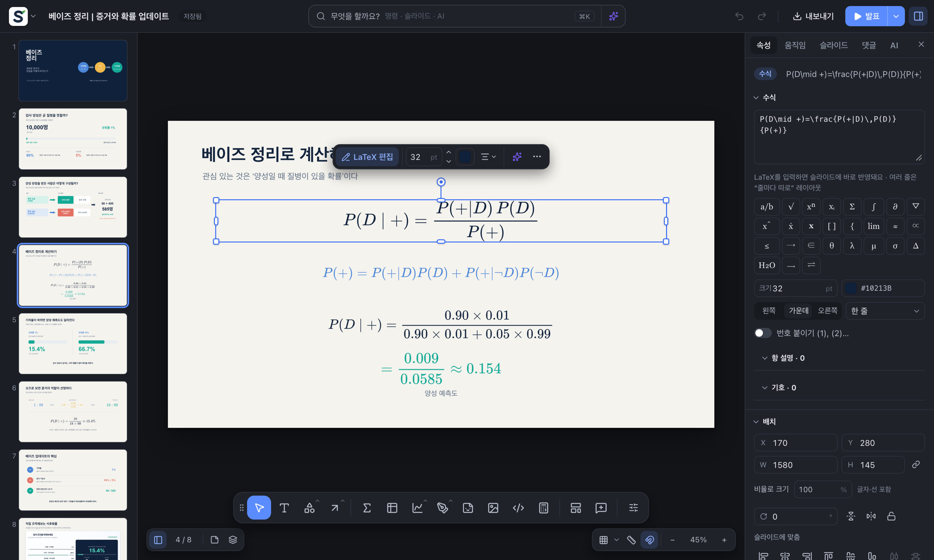Open the Chart tool
The width and height of the screenshot is (934, 560).
tap(417, 508)
